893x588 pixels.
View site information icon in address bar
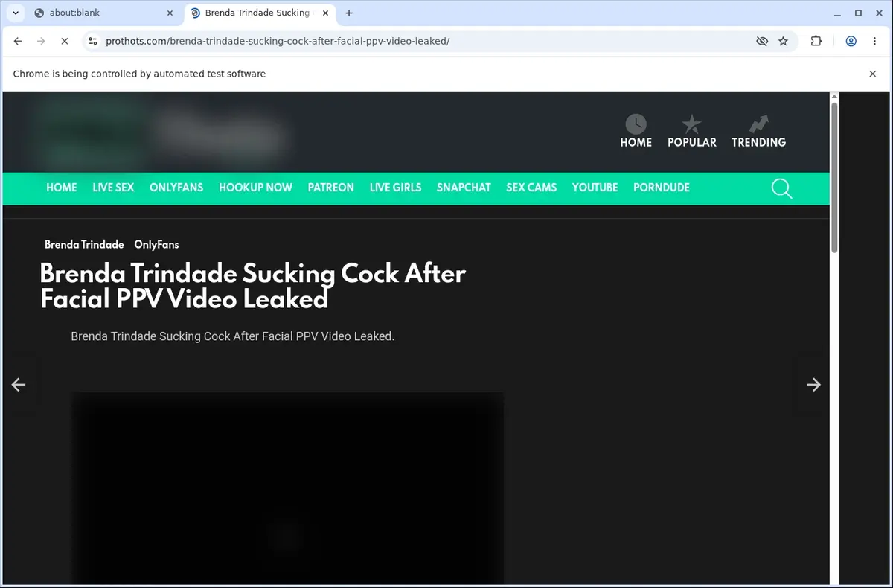pyautogui.click(x=92, y=41)
